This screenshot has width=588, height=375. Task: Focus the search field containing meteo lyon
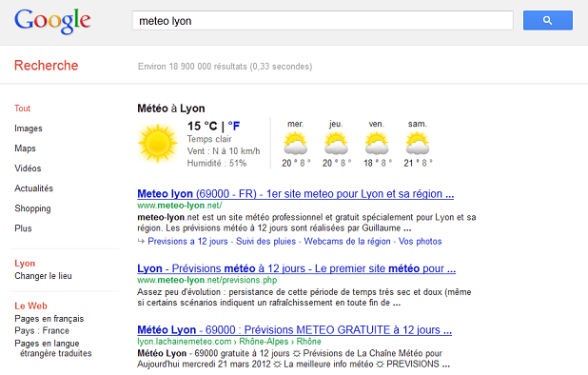tap(323, 21)
